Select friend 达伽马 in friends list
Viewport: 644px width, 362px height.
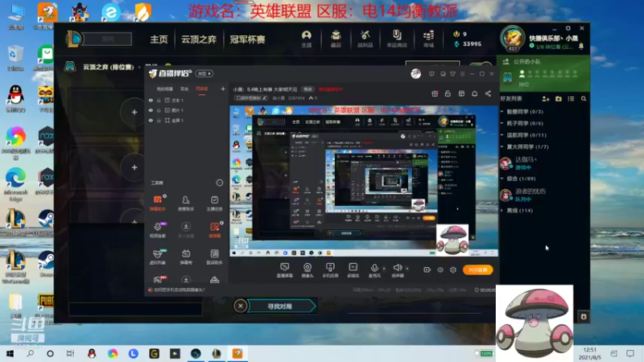click(x=543, y=163)
